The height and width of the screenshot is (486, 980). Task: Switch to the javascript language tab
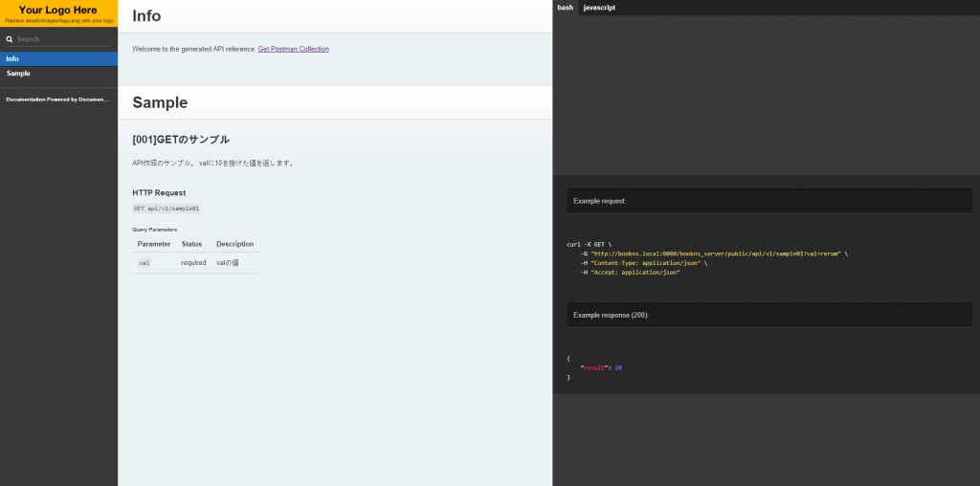(x=599, y=7)
